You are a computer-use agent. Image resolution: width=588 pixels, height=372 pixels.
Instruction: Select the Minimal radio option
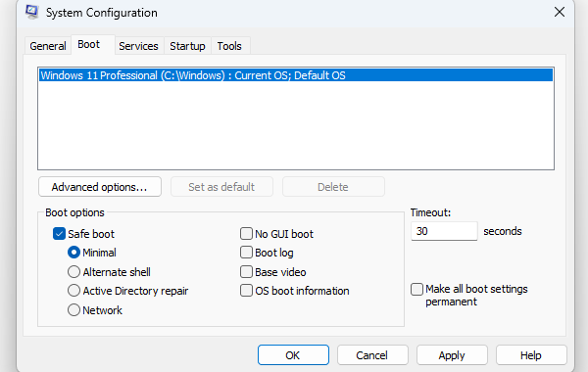[73, 253]
